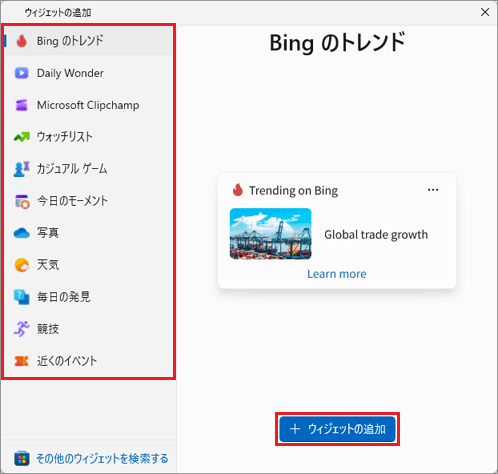Click the 近くのイベント ticket icon
This screenshot has height=474, width=498.
pos(22,361)
